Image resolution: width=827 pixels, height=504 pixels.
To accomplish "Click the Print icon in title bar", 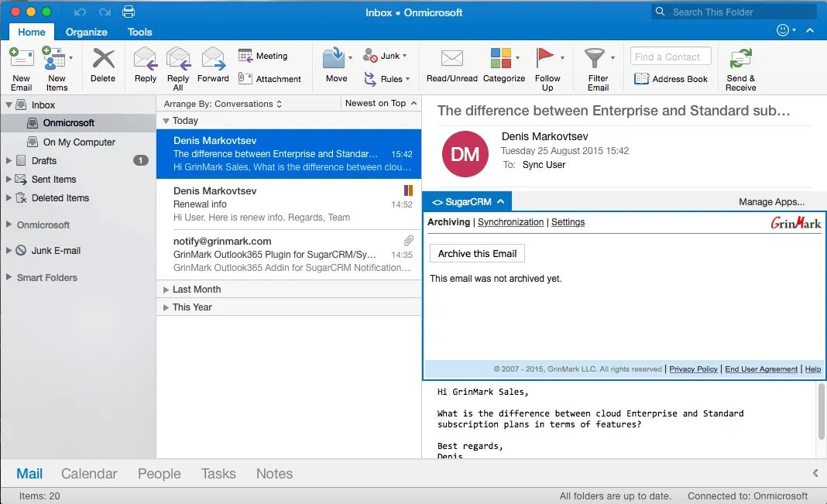I will [129, 12].
